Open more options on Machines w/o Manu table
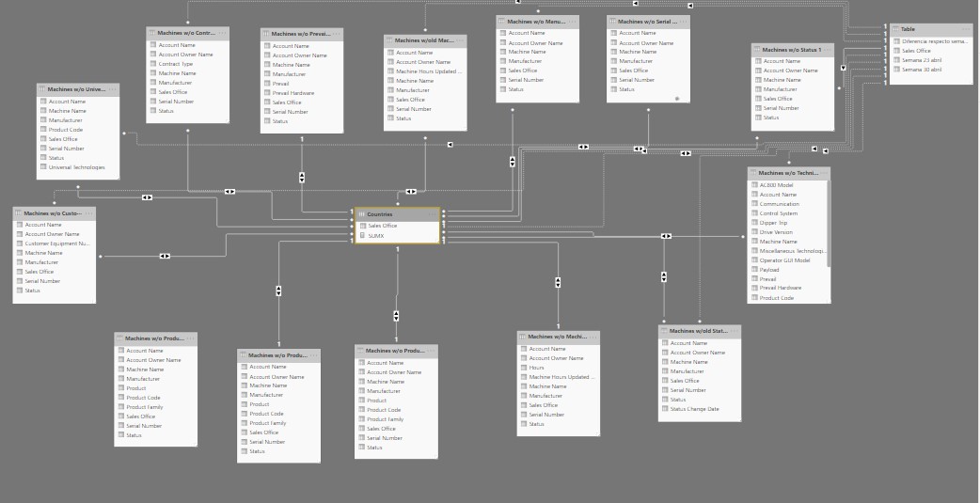 pyautogui.click(x=573, y=22)
